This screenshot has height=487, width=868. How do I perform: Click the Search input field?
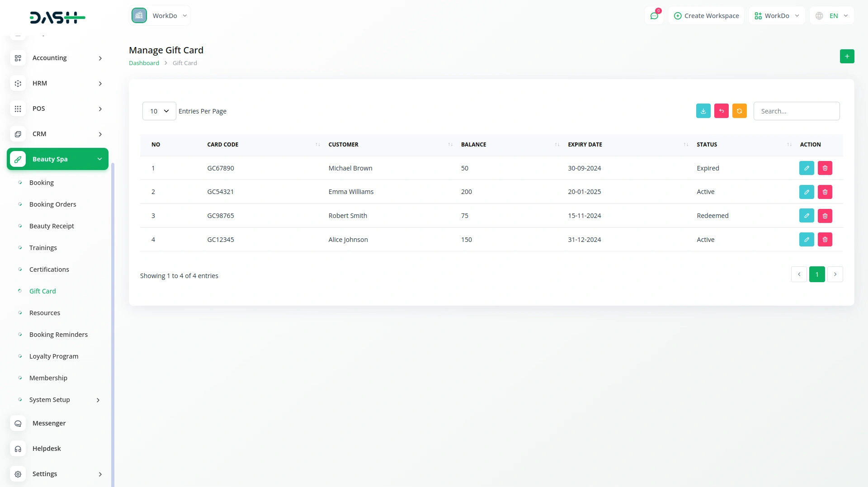[x=796, y=111]
